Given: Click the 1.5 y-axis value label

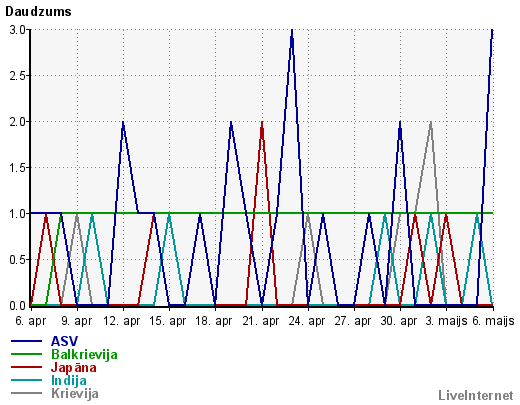Looking at the screenshot, I should [x=17, y=168].
